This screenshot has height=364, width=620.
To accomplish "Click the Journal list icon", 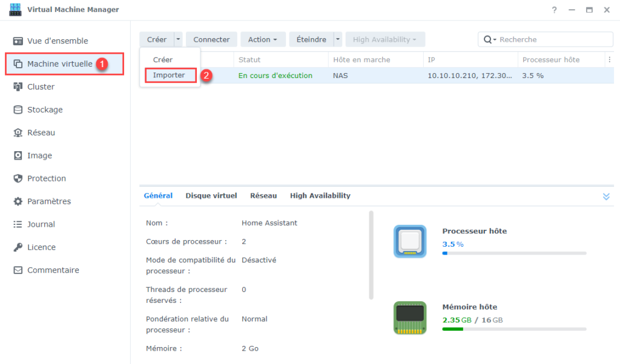I will point(18,224).
